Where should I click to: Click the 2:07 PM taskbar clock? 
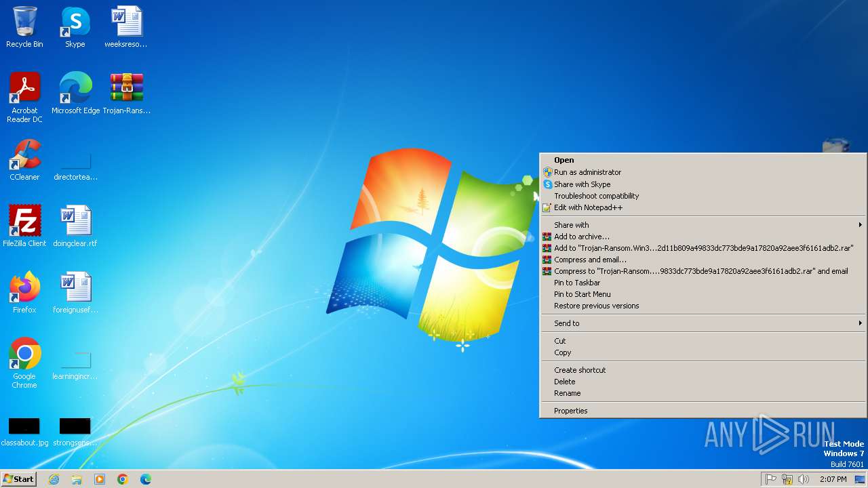pos(833,479)
